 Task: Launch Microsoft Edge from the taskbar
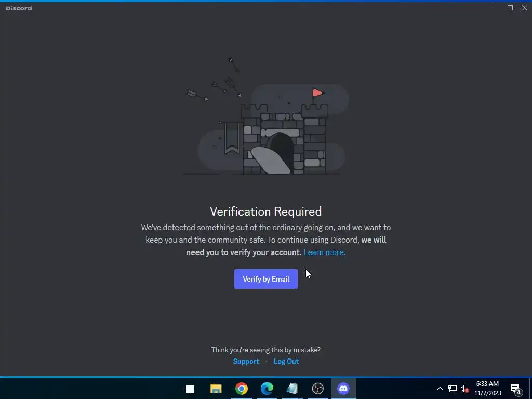pos(267,389)
